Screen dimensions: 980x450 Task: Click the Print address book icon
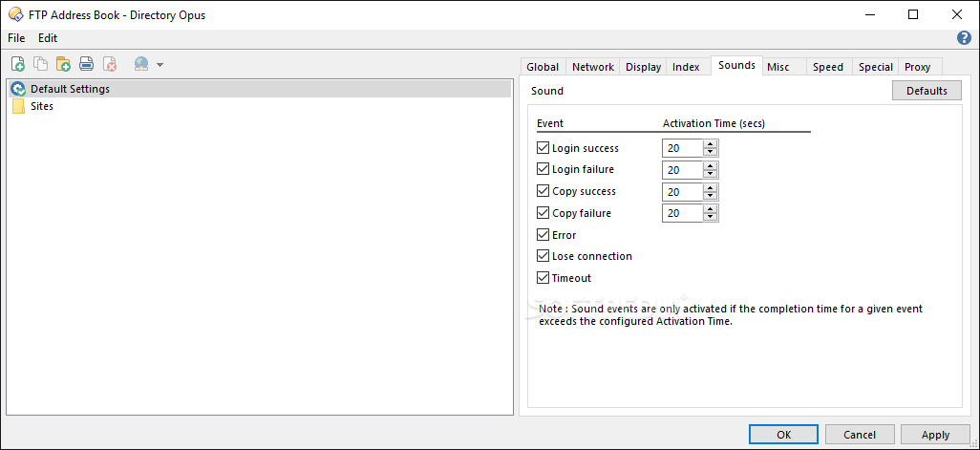pos(86,64)
